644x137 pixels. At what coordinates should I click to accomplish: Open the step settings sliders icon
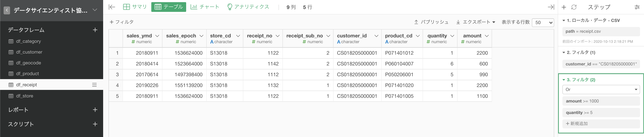[637, 7]
